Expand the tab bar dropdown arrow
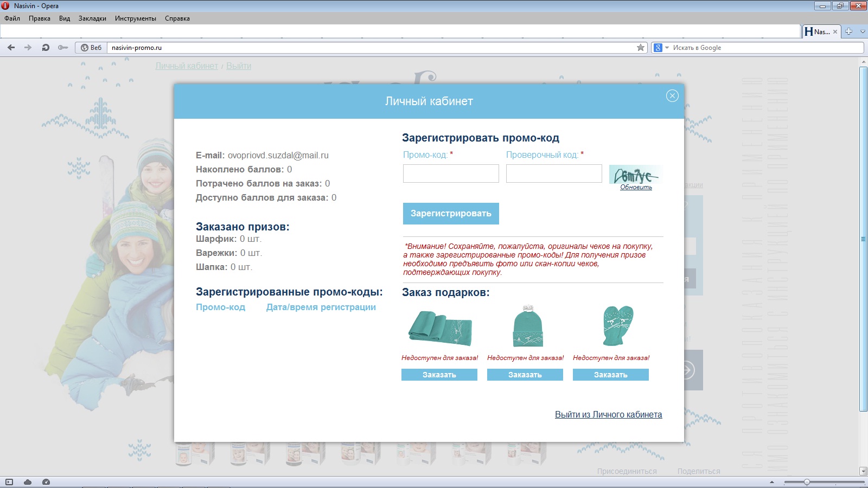Screen dimensions: 868x488 click(863, 31)
